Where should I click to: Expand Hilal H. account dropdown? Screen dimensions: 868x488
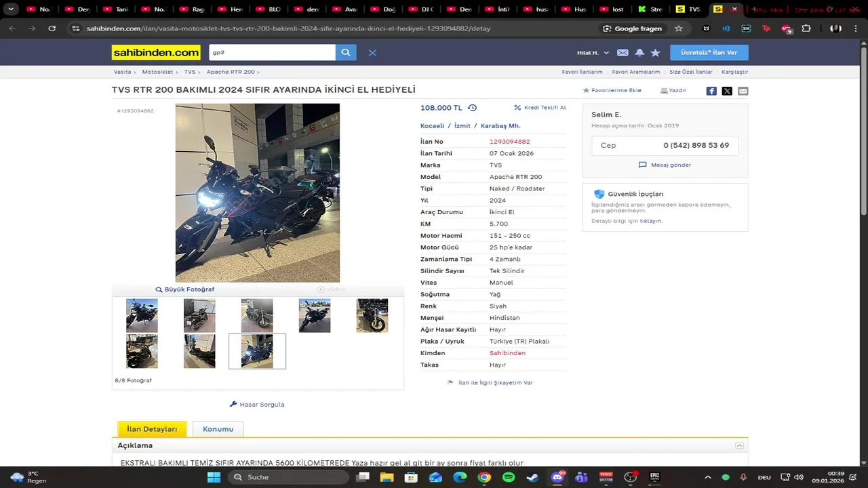click(x=593, y=53)
